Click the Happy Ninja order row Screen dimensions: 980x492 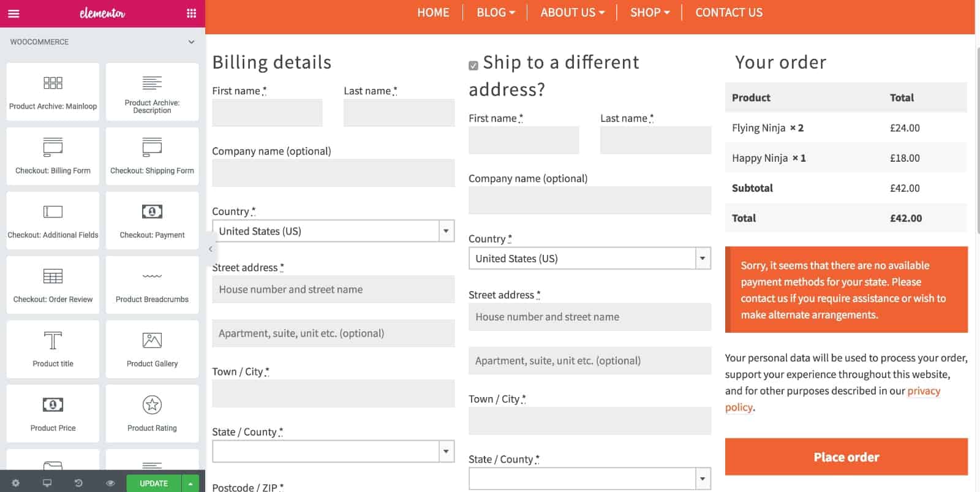(x=846, y=157)
